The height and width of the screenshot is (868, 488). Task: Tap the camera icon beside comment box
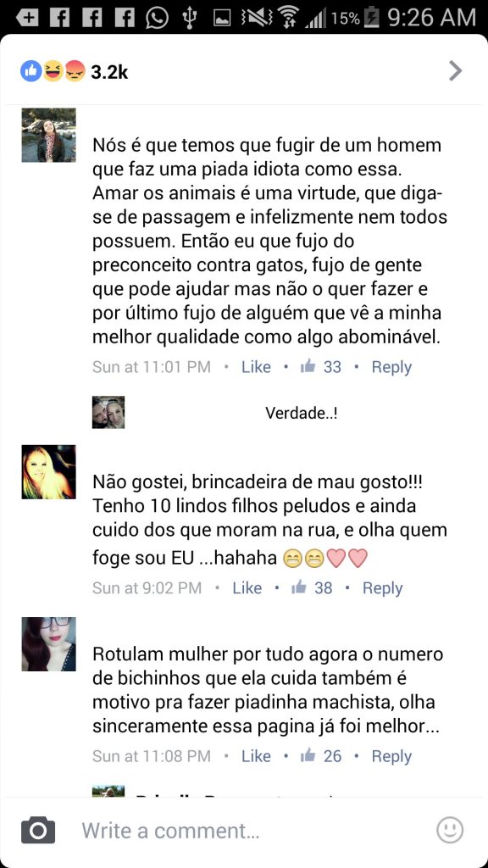pos(38,830)
